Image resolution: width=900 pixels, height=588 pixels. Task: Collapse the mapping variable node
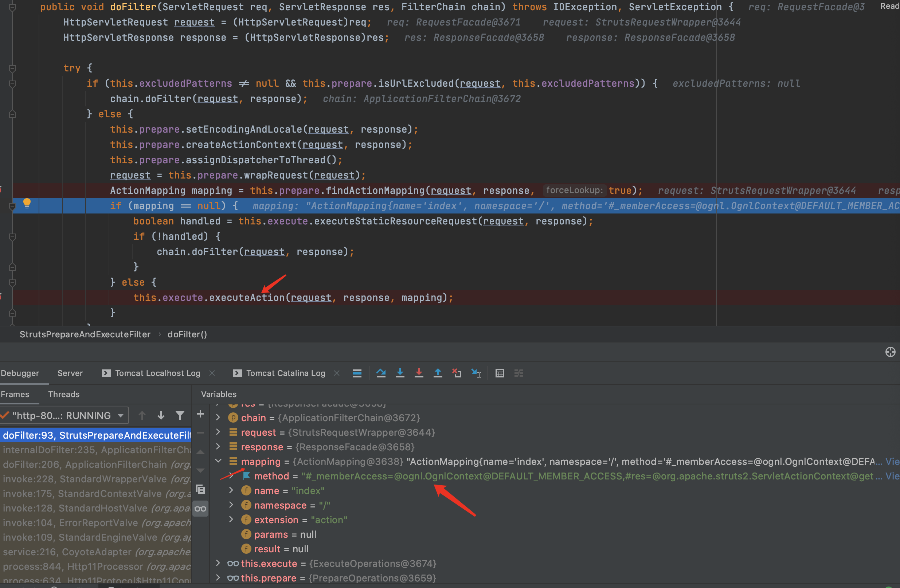pos(218,461)
